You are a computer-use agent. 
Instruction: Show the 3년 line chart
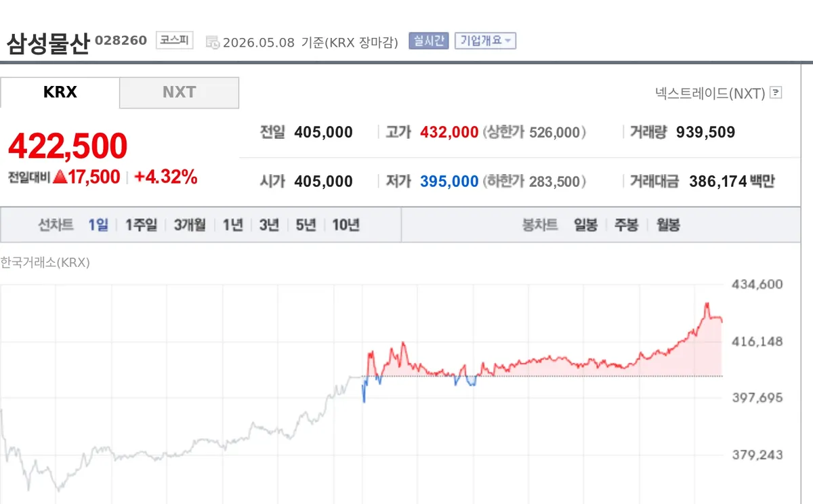point(269,226)
